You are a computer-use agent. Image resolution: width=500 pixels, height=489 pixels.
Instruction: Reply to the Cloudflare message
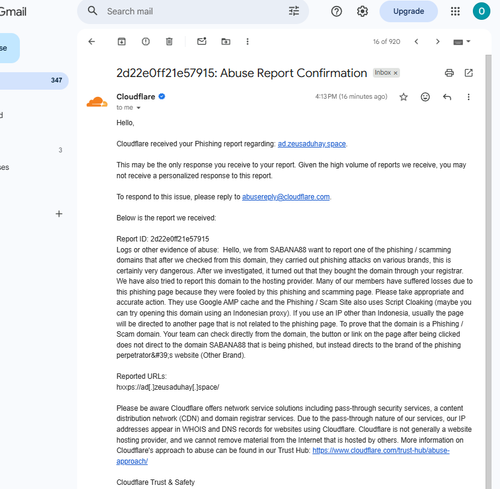[447, 97]
